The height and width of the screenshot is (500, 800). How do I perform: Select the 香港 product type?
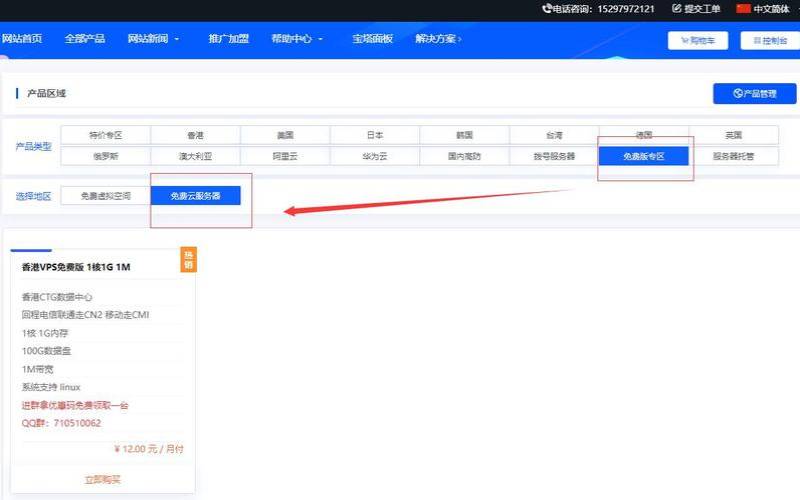[195, 135]
